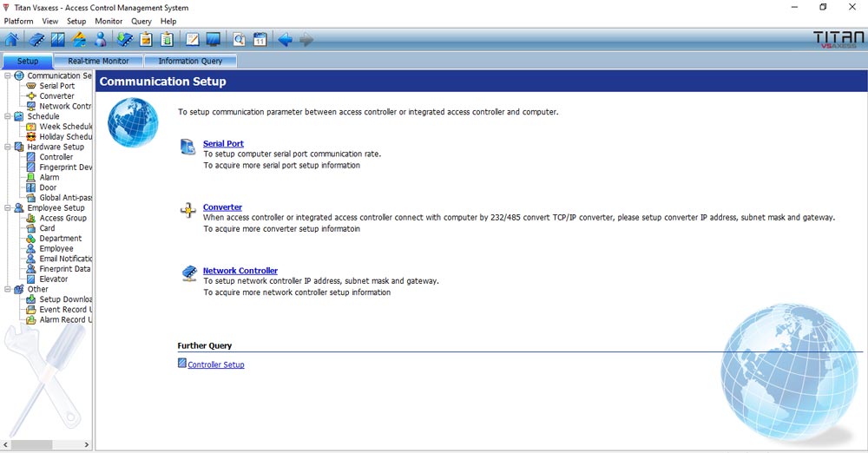868x453 pixels.
Task: Switch to the Real-time Monitor tab
Action: (x=98, y=62)
